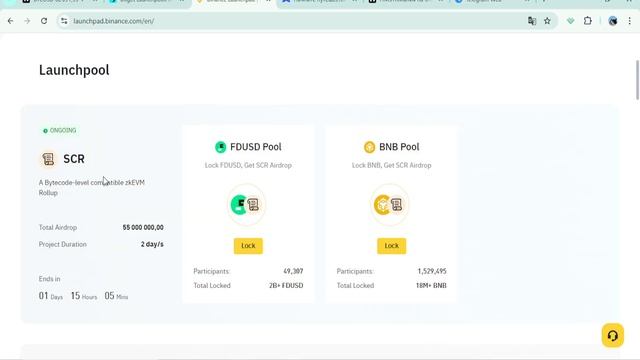The width and height of the screenshot is (640, 360).
Task: Click BNB Pool total locked 18M+ BNB
Action: [431, 285]
